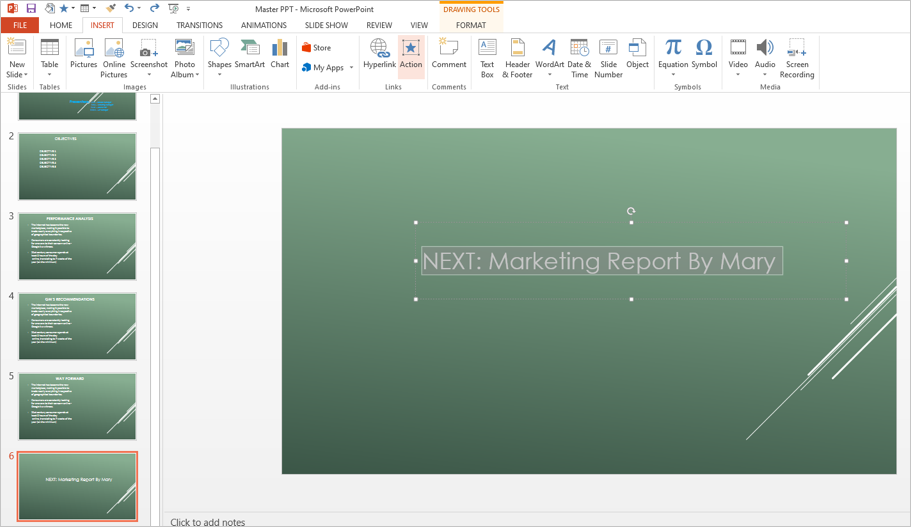Open the Store add-ins button
The width and height of the screenshot is (911, 527).
[x=317, y=47]
